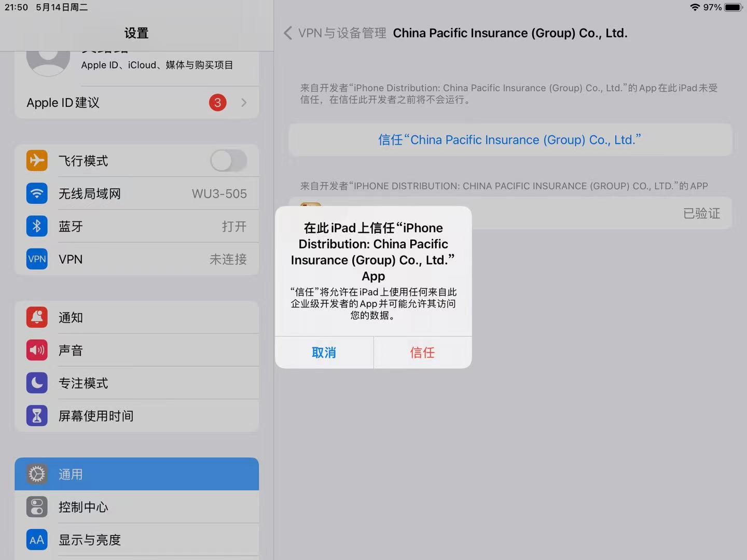Click the 21:50 clock time
The height and width of the screenshot is (560, 747).
(x=16, y=7)
